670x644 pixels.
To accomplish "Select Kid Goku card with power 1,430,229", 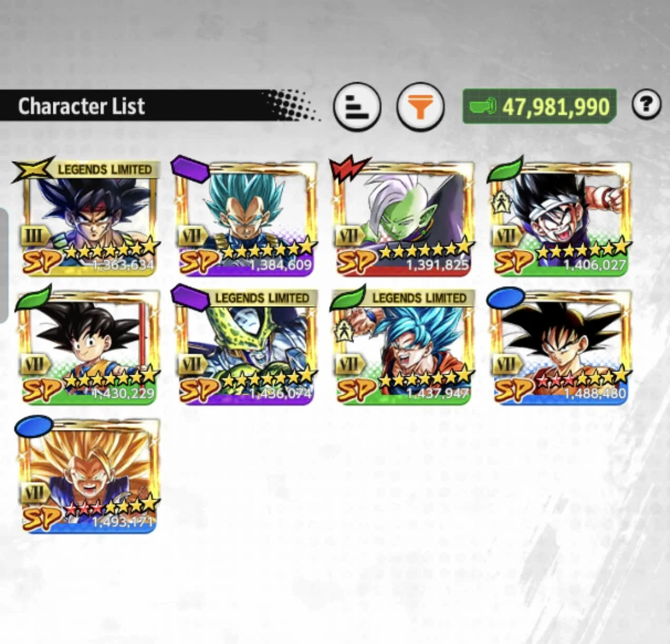I will click(x=90, y=347).
